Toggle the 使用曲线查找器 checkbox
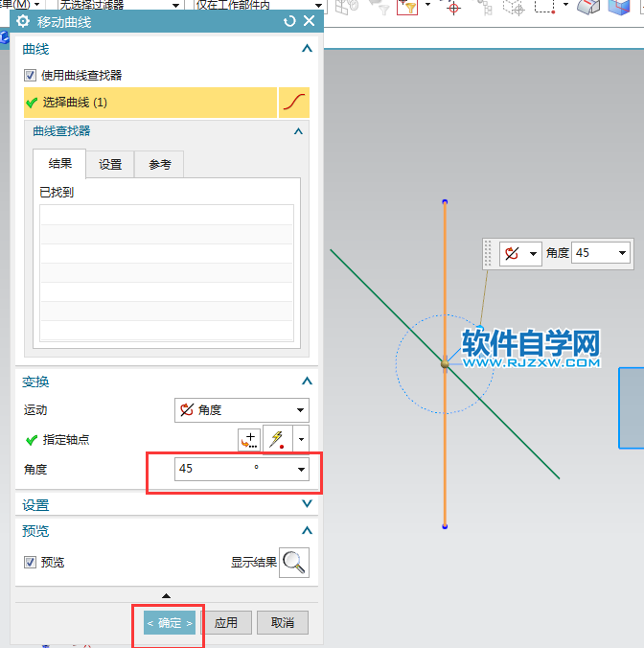 click(x=30, y=75)
